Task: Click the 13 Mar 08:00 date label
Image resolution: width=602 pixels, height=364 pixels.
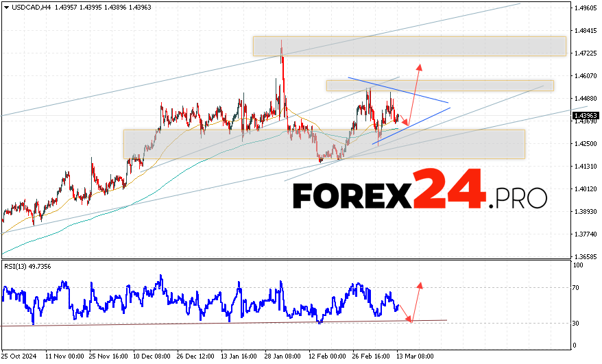Action: point(416,356)
